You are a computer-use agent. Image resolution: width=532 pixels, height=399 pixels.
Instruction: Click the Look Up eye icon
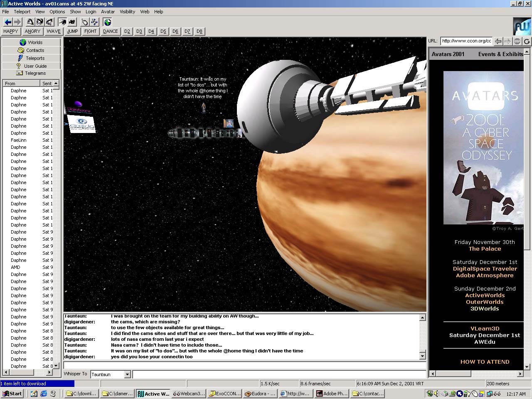pyautogui.click(x=30, y=22)
